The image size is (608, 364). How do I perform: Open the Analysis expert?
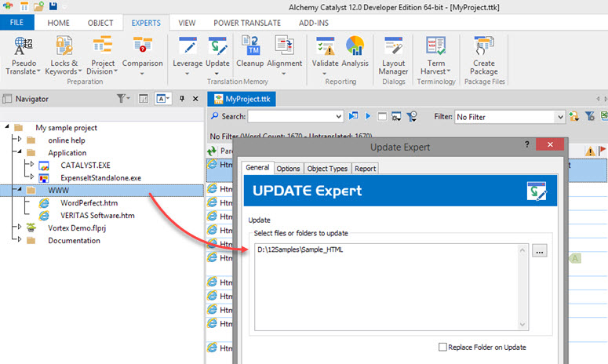click(355, 52)
